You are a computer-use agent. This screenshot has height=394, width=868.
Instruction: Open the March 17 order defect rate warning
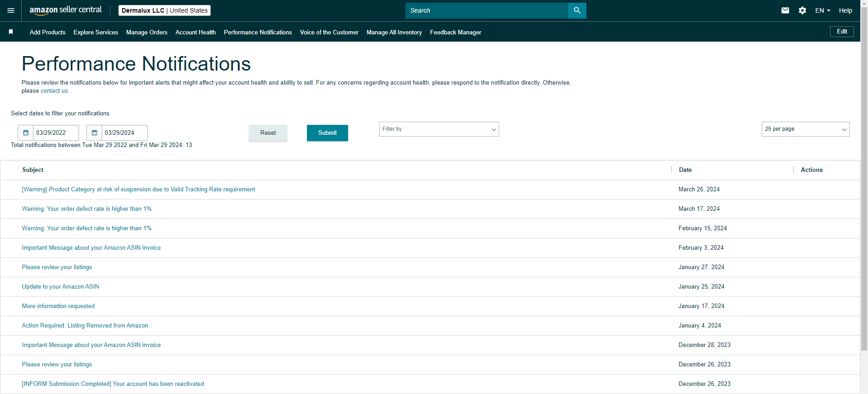tap(87, 209)
